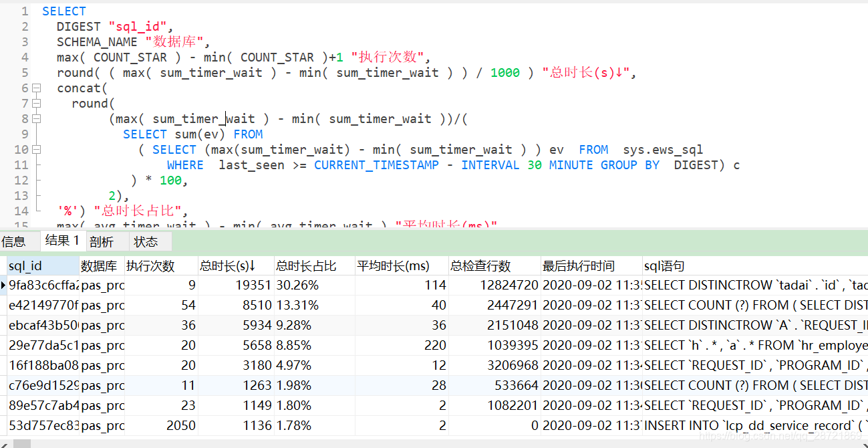This screenshot has width=868, height=448.
Task: Collapse the subquery fold on line 10
Action: pos(37,150)
